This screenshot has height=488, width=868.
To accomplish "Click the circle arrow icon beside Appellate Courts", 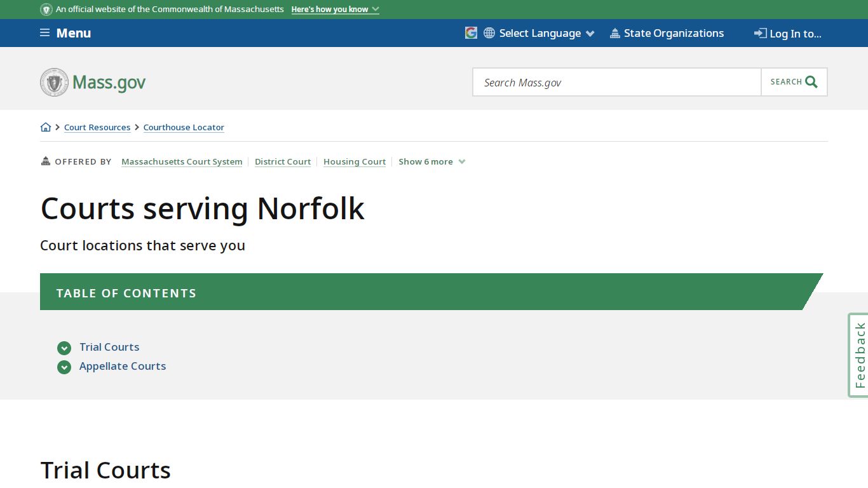I will [64, 367].
